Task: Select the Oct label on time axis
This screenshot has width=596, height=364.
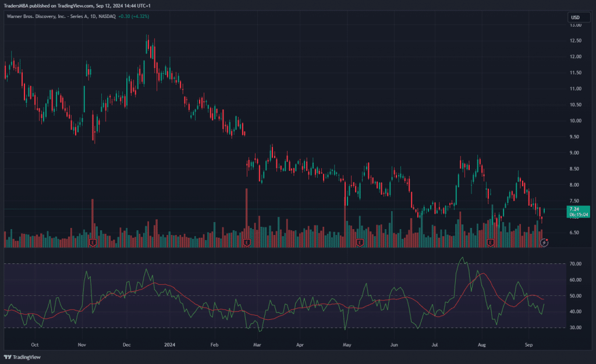Action: (34, 344)
